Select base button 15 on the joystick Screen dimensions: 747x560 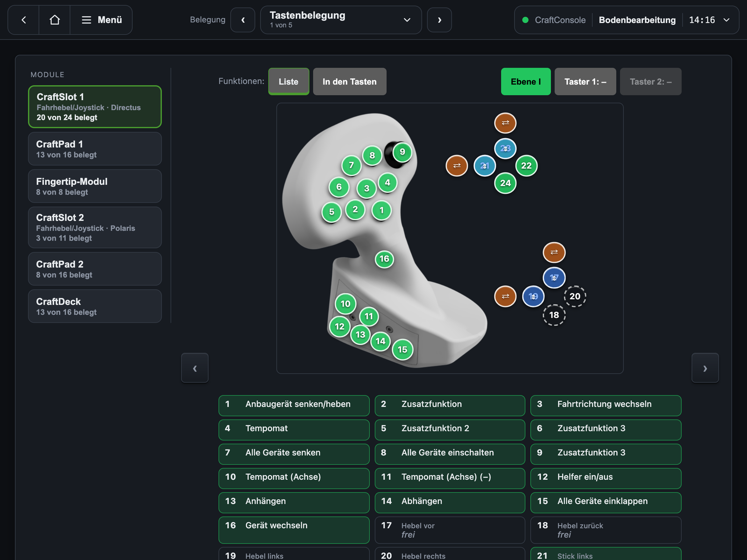[x=402, y=350]
